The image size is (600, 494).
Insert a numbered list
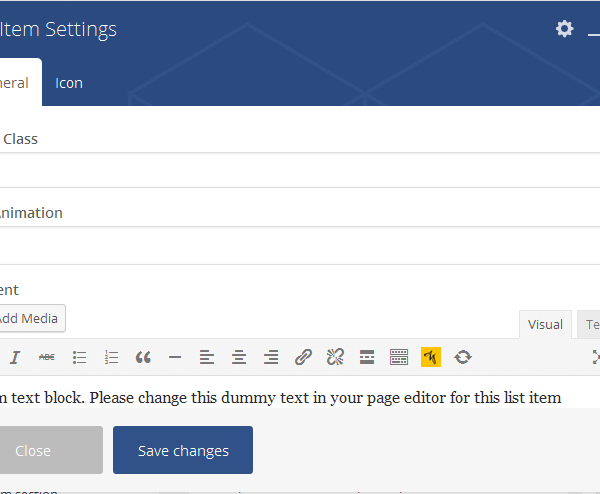[x=111, y=357]
